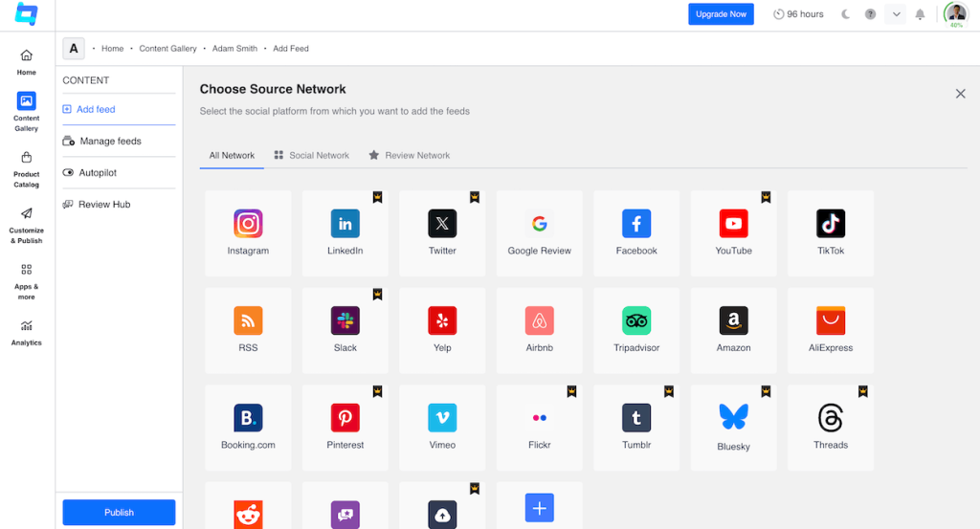Click the Upgrade Now button
This screenshot has width=980, height=529.
pyautogui.click(x=721, y=13)
